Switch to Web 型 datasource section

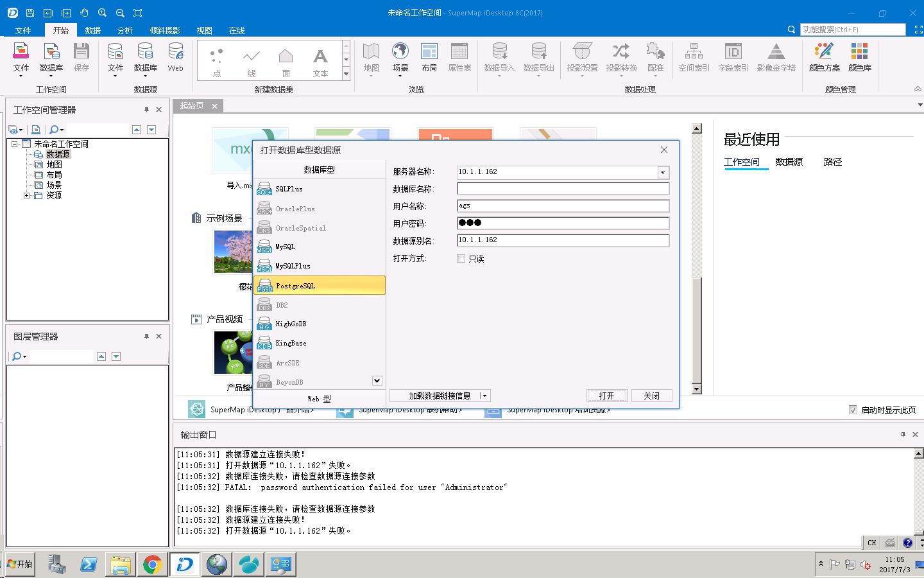pos(320,399)
